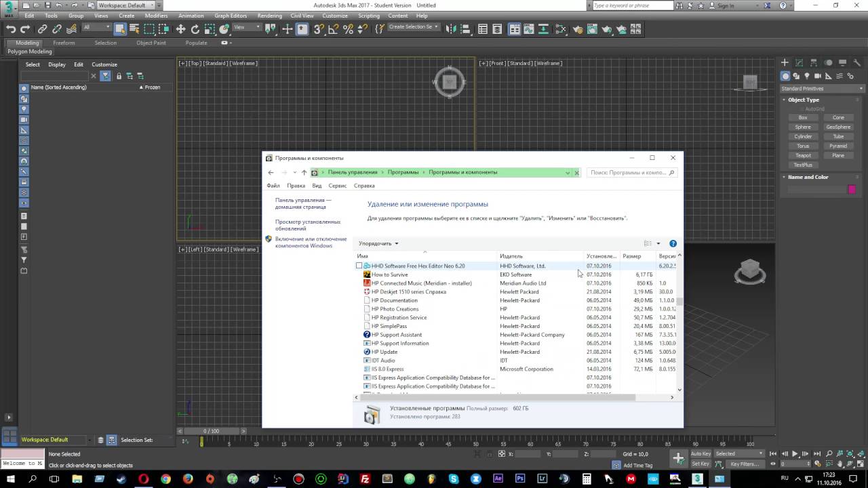Choose the Bind to Space Warp tool

(72, 29)
